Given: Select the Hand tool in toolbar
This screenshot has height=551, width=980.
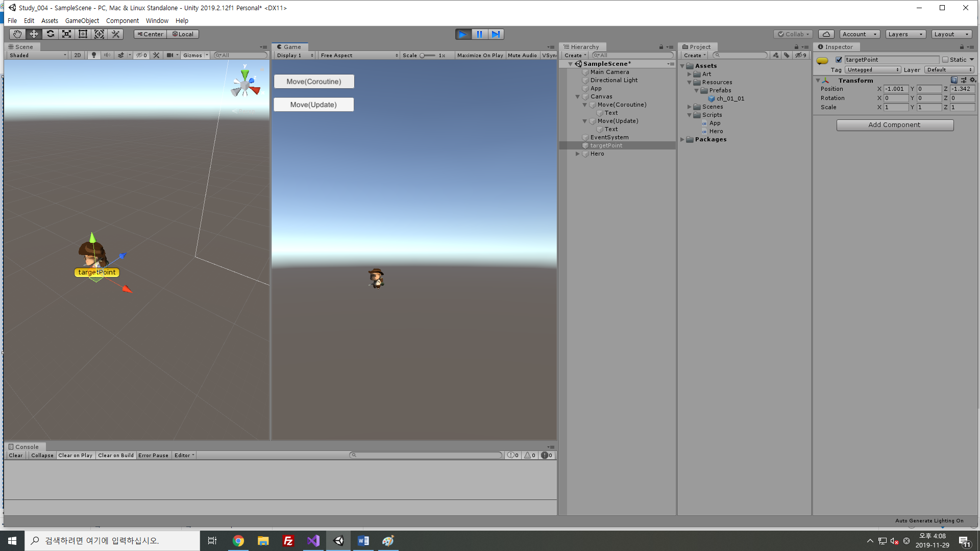Looking at the screenshot, I should (17, 34).
